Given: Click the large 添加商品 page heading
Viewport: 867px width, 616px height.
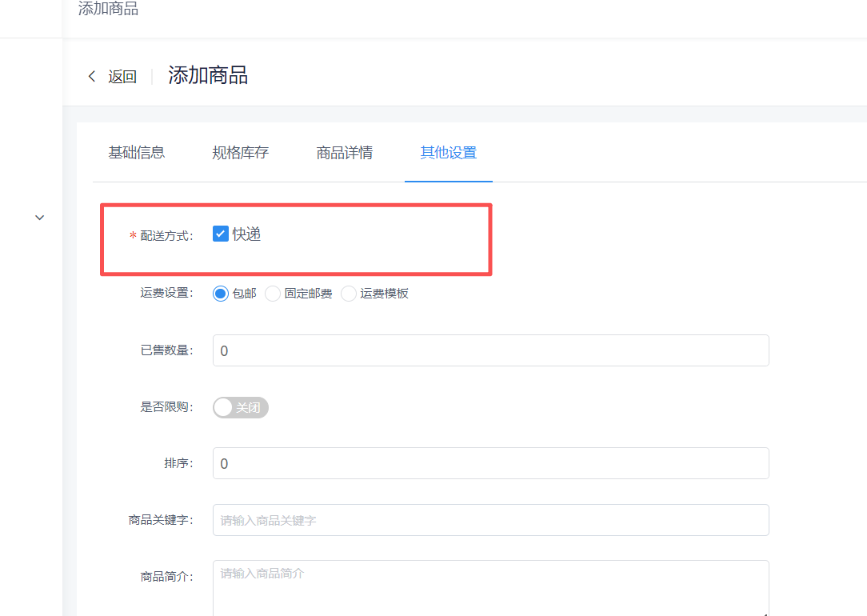Looking at the screenshot, I should click(x=208, y=76).
